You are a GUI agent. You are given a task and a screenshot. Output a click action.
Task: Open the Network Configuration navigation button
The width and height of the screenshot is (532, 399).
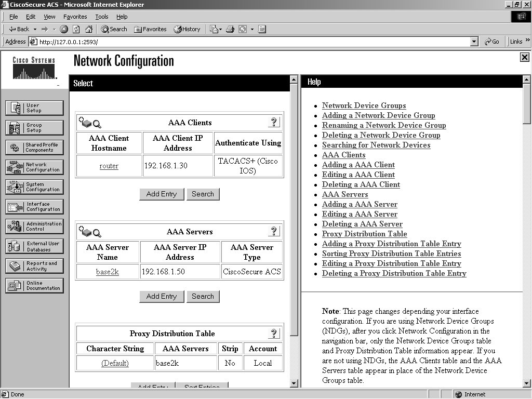pos(34,167)
